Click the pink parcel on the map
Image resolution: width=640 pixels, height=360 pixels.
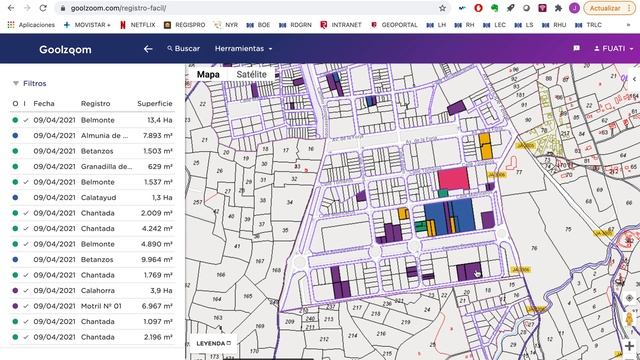[x=453, y=179]
